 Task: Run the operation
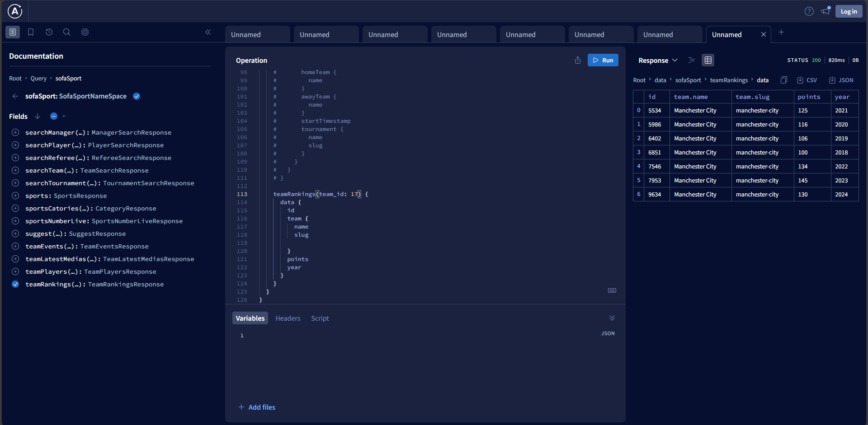(x=603, y=60)
